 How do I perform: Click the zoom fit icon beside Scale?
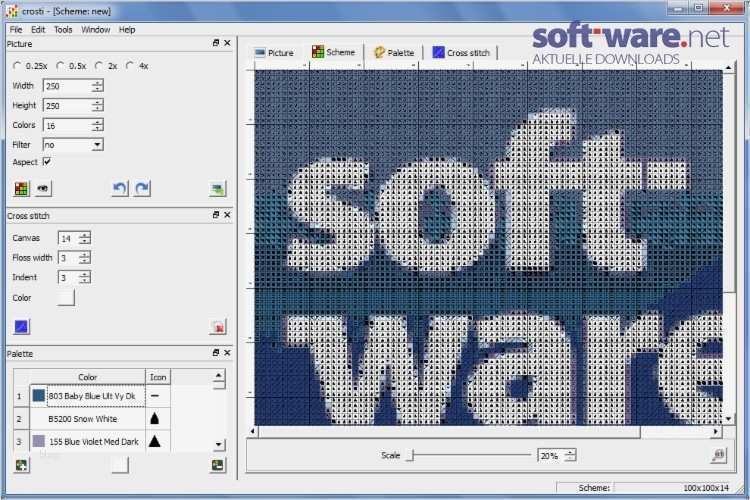(718, 456)
